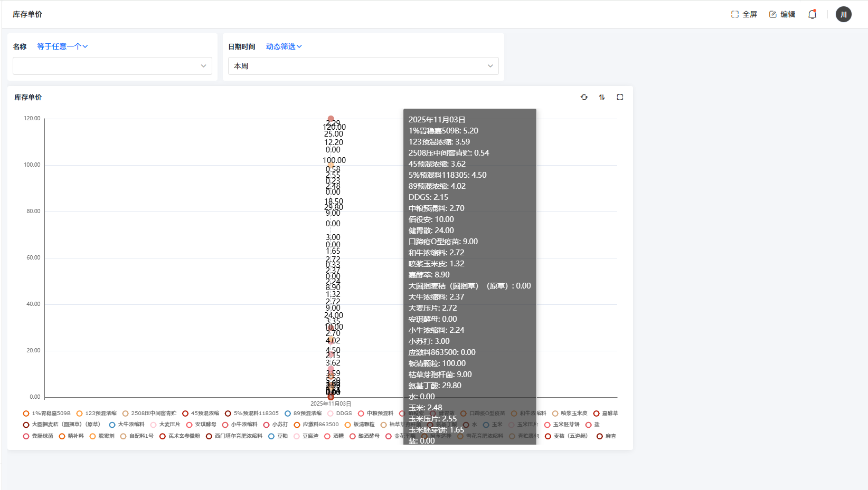868x490 pixels.
Task: Toggle the 123预混浓缩 legend series
Action: (96, 414)
